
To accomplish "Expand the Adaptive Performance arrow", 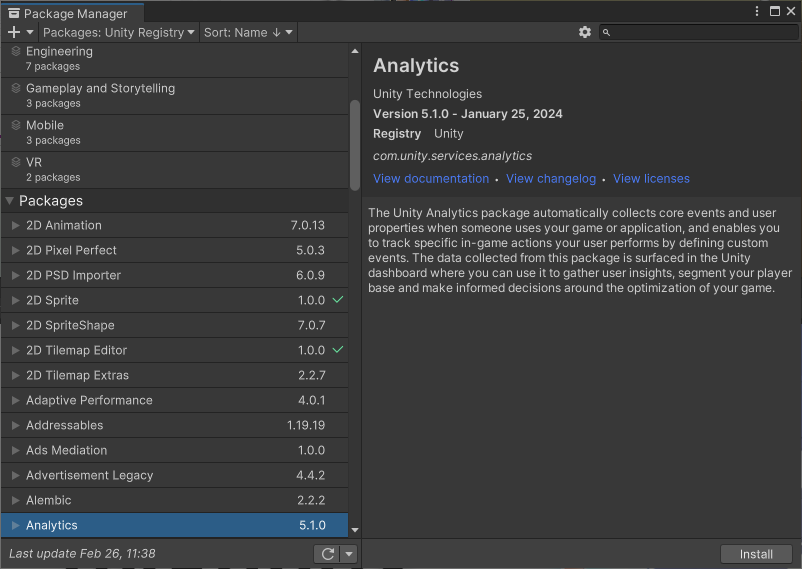I will tap(15, 400).
